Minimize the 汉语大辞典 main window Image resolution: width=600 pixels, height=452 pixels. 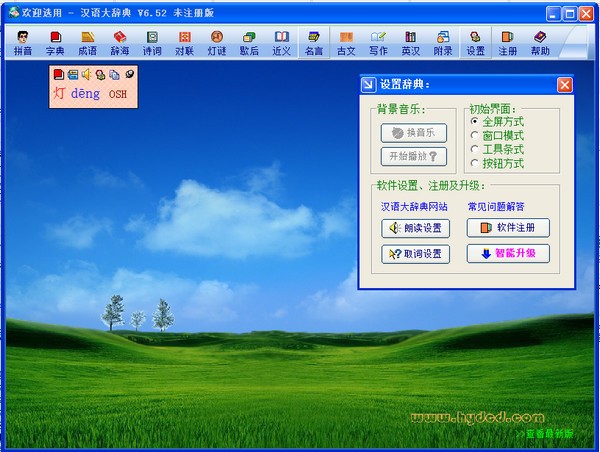coord(553,14)
